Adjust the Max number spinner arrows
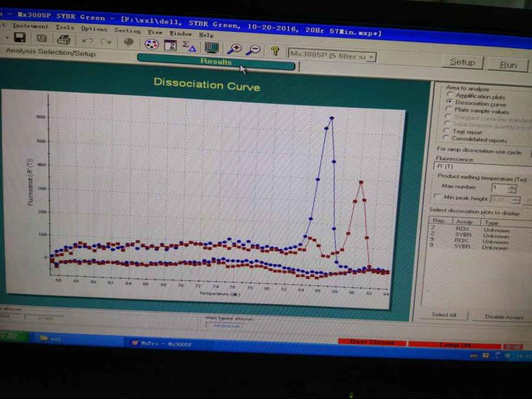The image size is (532, 399). 512,189
